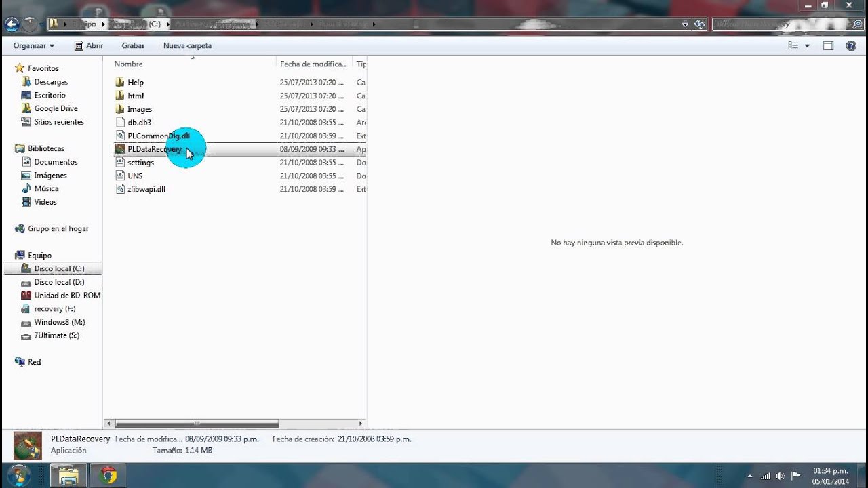Open Música library
The image size is (868, 488).
coord(46,188)
